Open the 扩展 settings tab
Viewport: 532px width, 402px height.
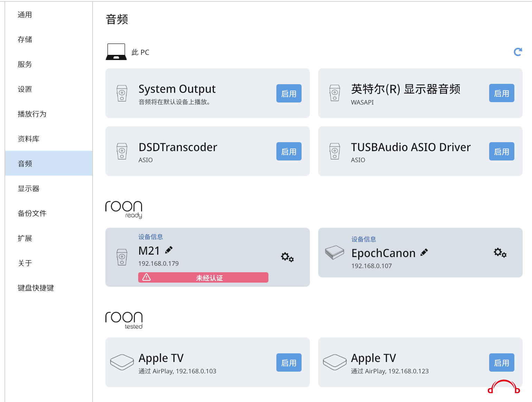click(49, 238)
